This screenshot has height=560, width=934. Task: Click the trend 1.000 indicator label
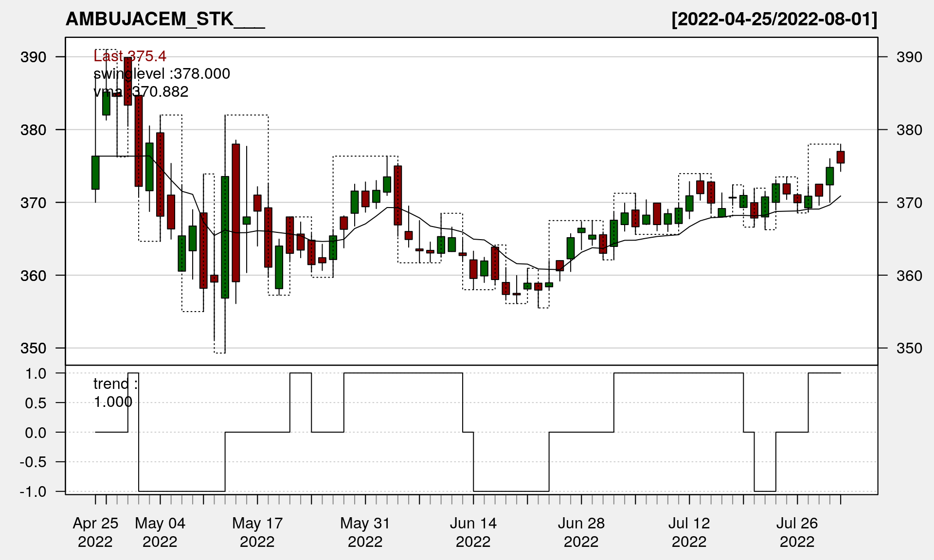click(x=114, y=393)
